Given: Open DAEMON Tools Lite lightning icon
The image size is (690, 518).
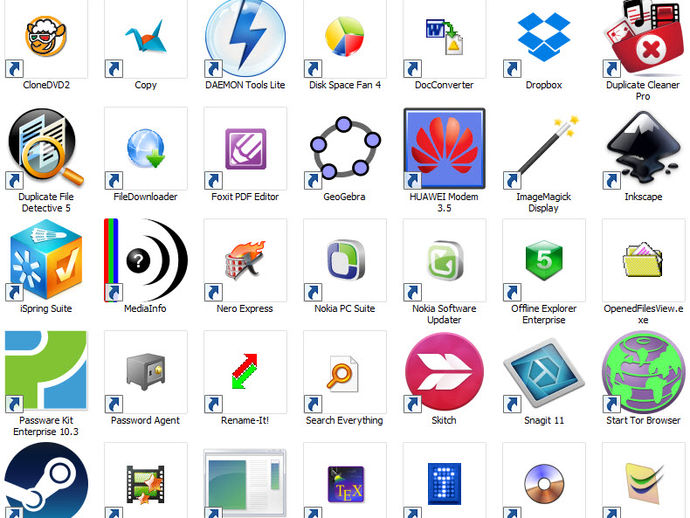Looking at the screenshot, I should click(x=245, y=38).
